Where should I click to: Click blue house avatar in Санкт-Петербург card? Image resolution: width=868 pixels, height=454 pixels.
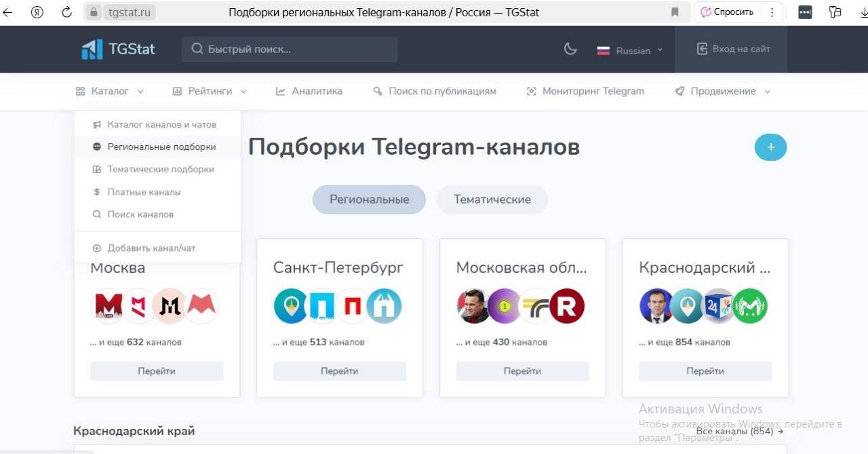click(384, 306)
